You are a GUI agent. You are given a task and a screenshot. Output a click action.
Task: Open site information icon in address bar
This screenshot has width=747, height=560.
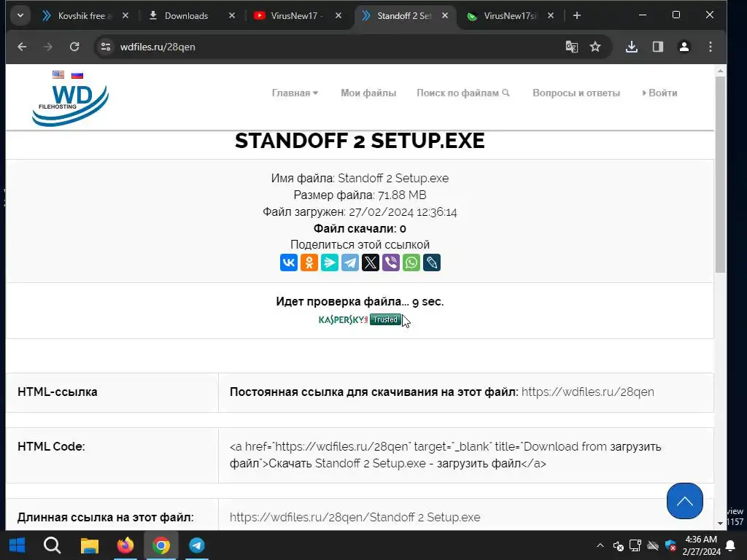pos(106,47)
